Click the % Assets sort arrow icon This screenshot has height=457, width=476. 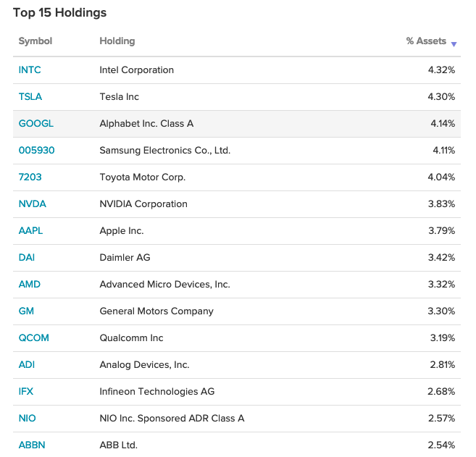(x=454, y=44)
